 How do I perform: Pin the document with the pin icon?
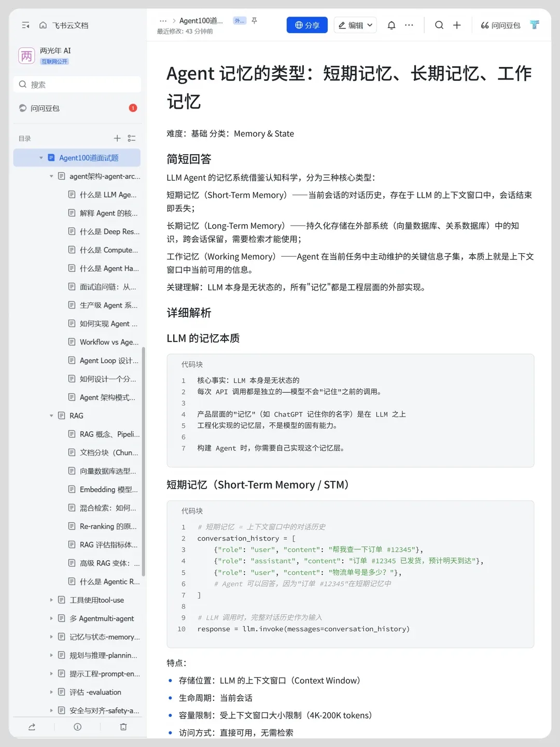click(x=254, y=21)
